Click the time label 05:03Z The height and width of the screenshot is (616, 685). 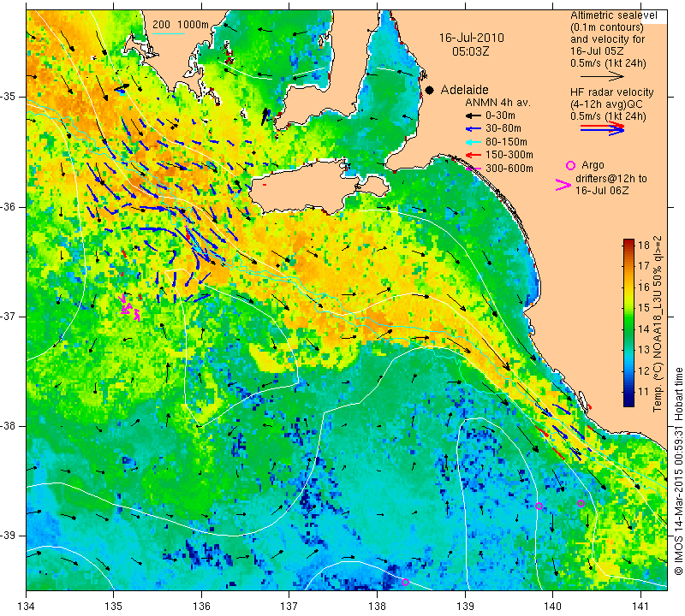pos(470,51)
